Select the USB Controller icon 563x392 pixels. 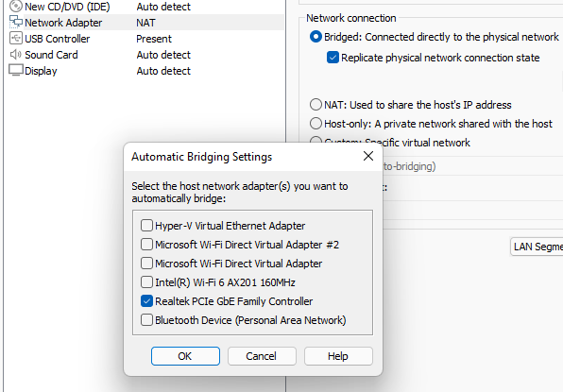click(16, 38)
